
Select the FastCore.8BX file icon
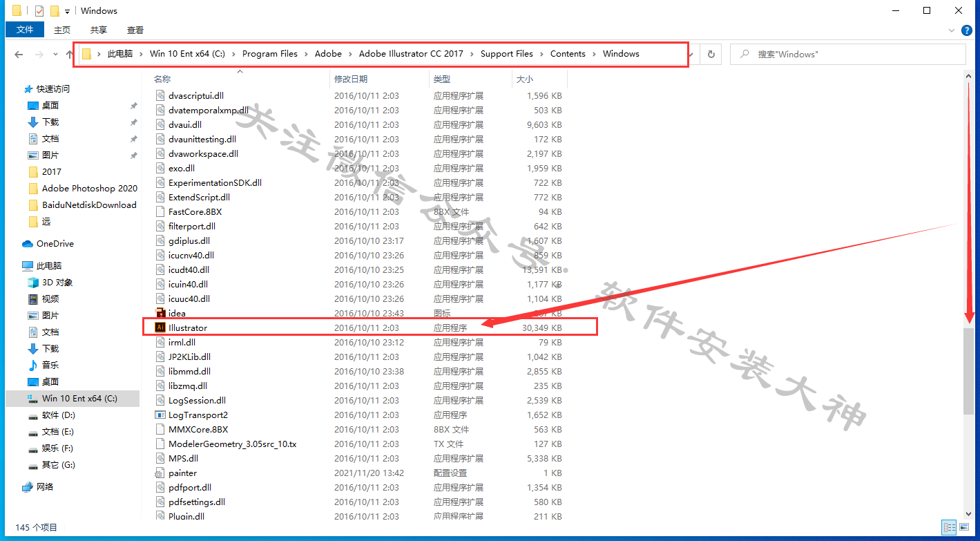coord(160,211)
